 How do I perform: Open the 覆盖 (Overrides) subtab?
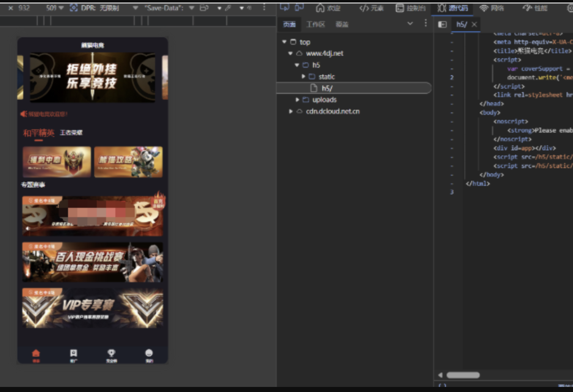coord(342,24)
